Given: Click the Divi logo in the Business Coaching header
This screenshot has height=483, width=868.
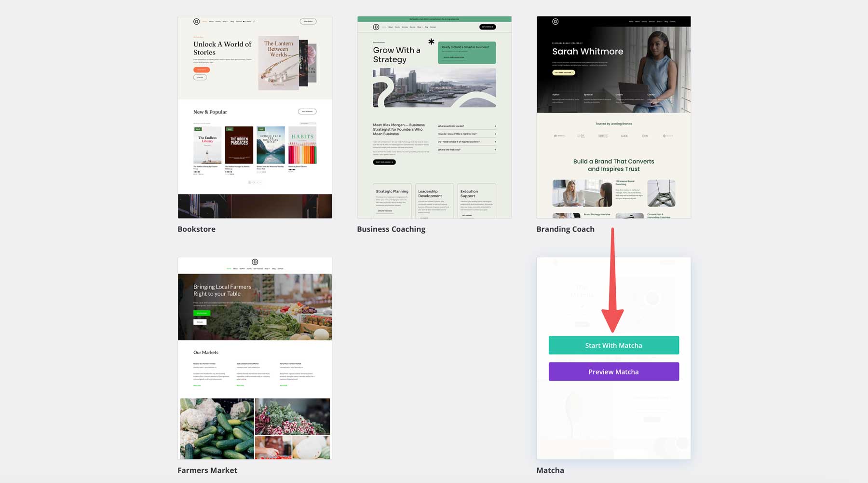Looking at the screenshot, I should [376, 27].
